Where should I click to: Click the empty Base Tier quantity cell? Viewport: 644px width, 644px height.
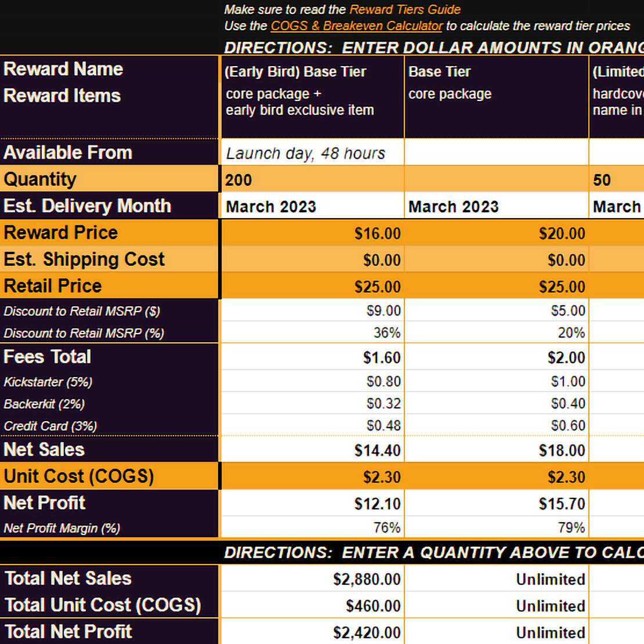coord(496,180)
